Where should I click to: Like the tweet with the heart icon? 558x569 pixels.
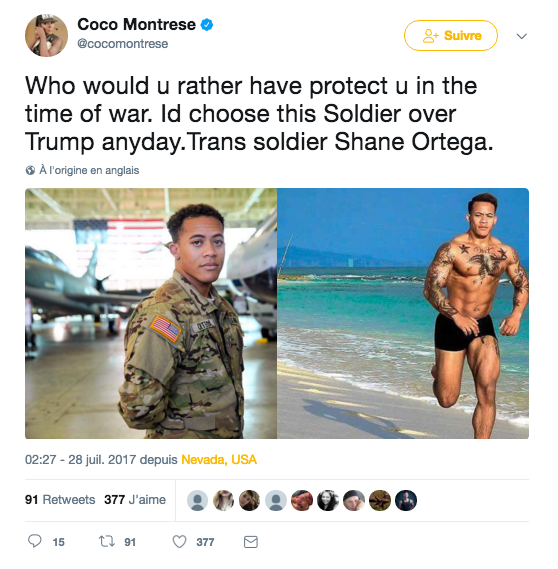179,541
